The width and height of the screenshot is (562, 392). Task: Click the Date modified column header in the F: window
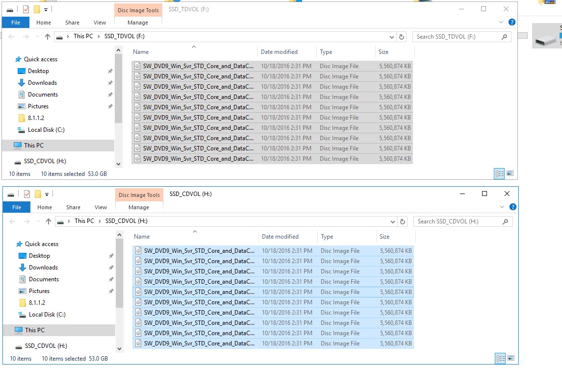tap(279, 52)
